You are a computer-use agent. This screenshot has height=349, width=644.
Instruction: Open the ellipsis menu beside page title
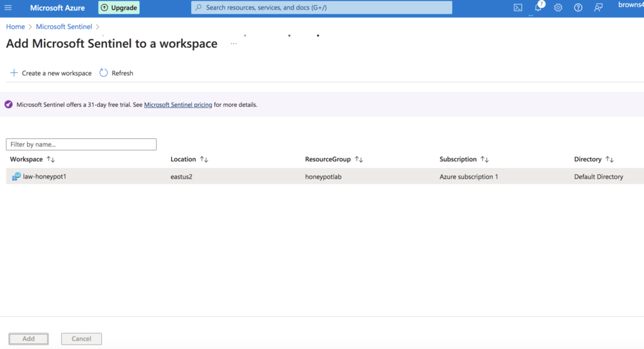point(233,43)
